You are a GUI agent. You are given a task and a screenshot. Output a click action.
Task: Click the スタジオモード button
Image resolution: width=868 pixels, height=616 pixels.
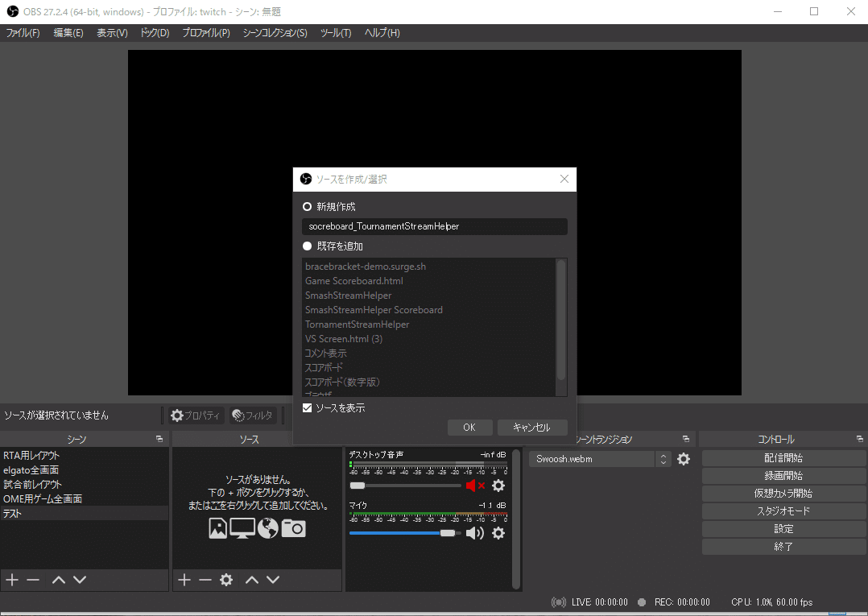[783, 511]
